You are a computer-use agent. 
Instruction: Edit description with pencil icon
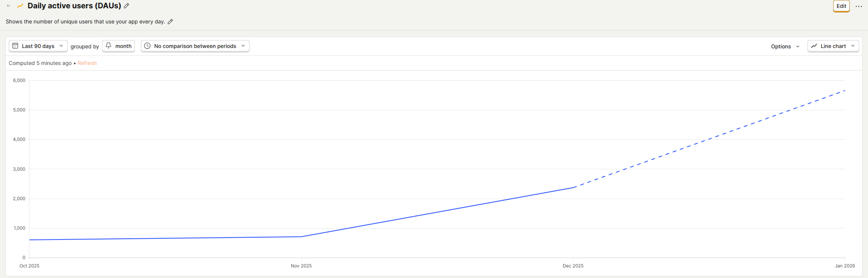pyautogui.click(x=171, y=22)
